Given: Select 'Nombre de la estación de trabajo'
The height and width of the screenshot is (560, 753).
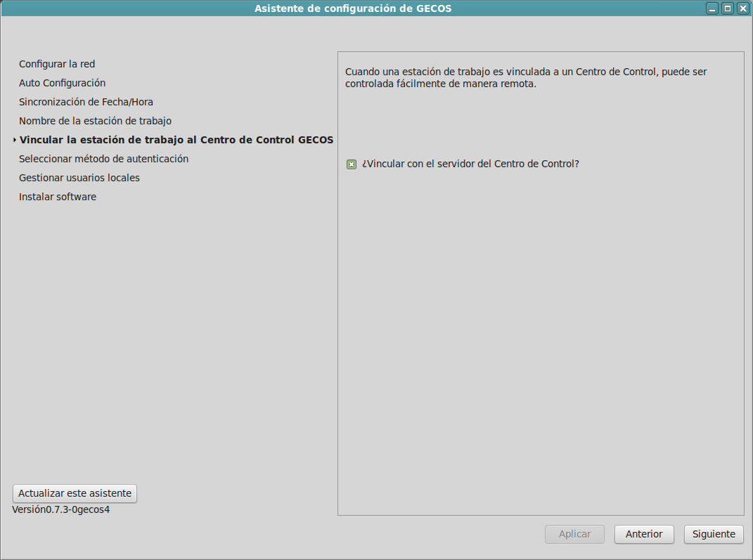Looking at the screenshot, I should click(x=95, y=121).
